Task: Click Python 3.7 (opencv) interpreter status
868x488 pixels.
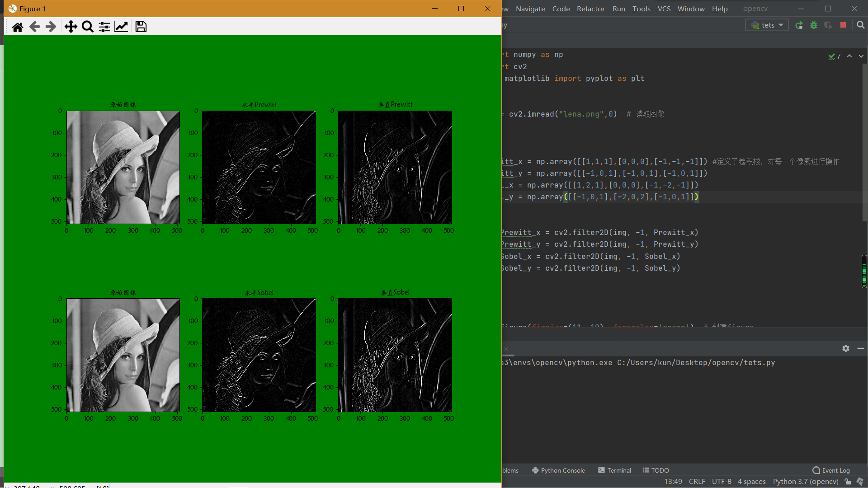Action: click(x=805, y=482)
